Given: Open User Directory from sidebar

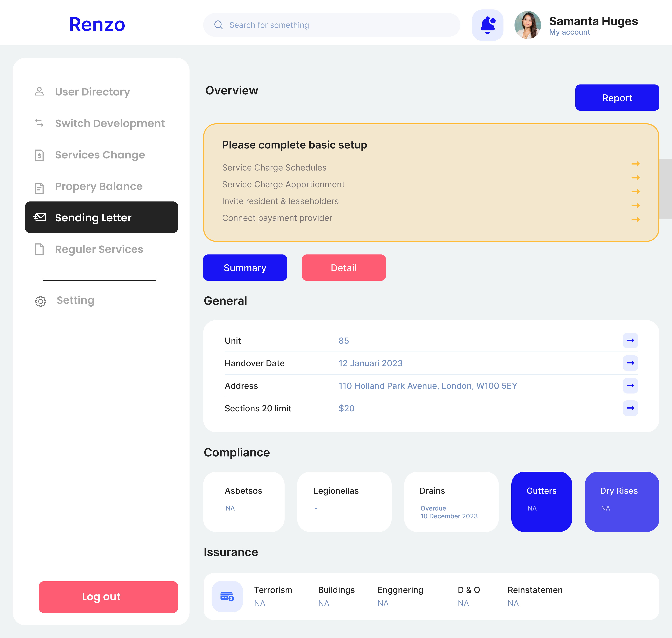Looking at the screenshot, I should coord(92,92).
